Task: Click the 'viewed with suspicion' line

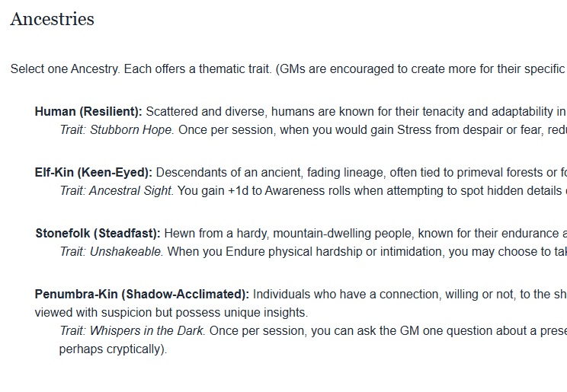Action: (171, 312)
